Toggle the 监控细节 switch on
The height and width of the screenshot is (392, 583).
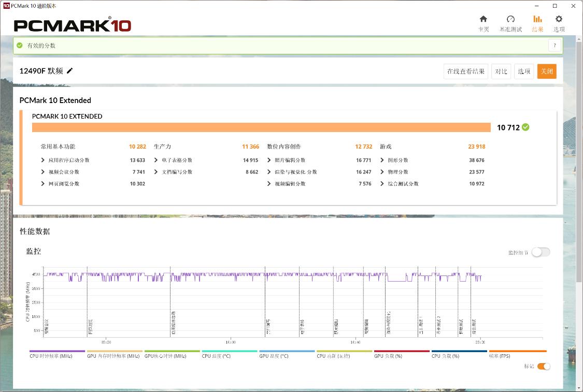click(541, 252)
